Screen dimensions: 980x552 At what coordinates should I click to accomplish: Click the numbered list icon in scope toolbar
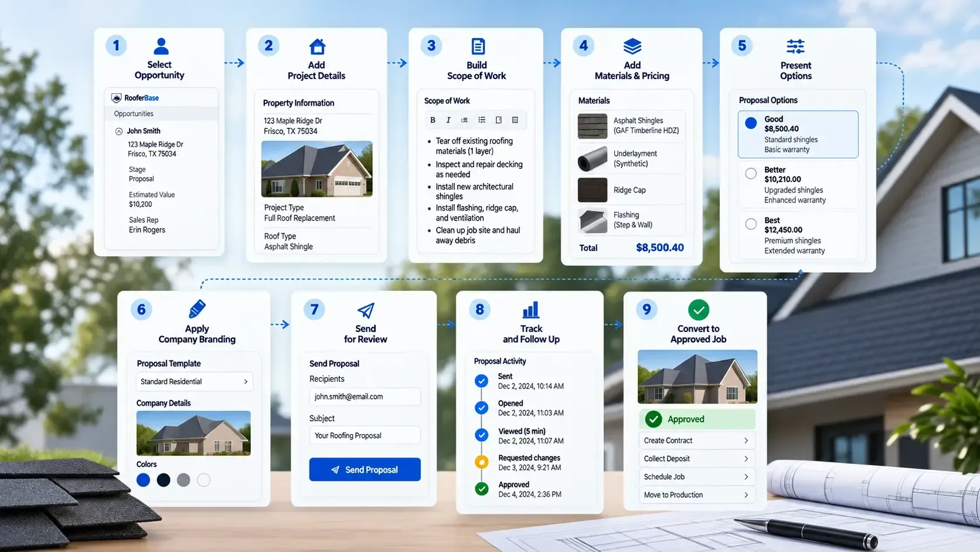464,120
